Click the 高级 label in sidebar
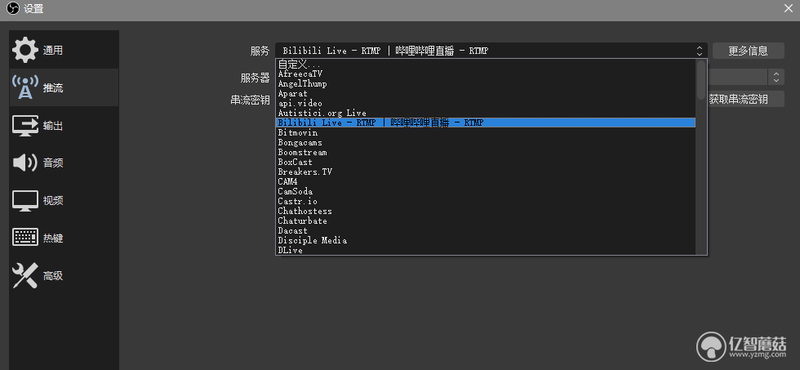 tap(53, 276)
